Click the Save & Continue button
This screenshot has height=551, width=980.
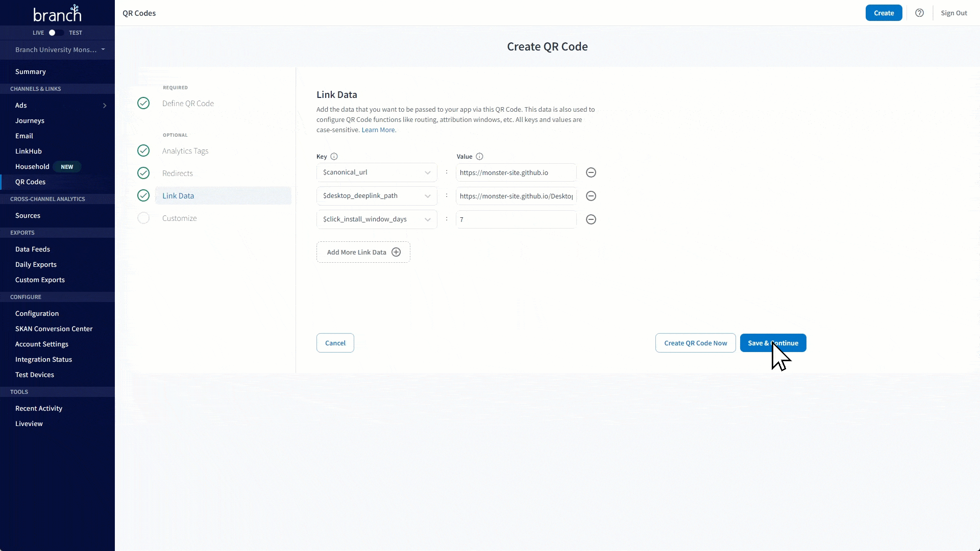point(773,342)
